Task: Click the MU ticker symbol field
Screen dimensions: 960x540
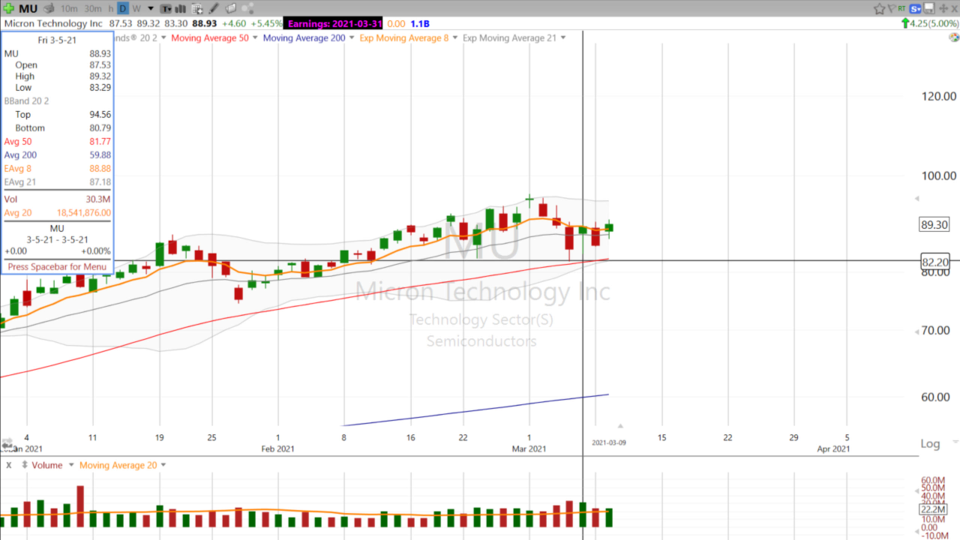Action: [28, 9]
